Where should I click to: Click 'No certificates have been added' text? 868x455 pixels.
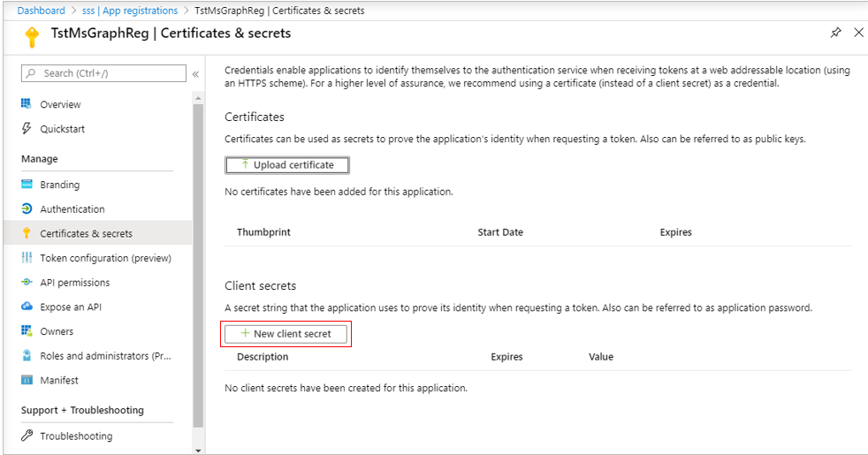click(339, 192)
